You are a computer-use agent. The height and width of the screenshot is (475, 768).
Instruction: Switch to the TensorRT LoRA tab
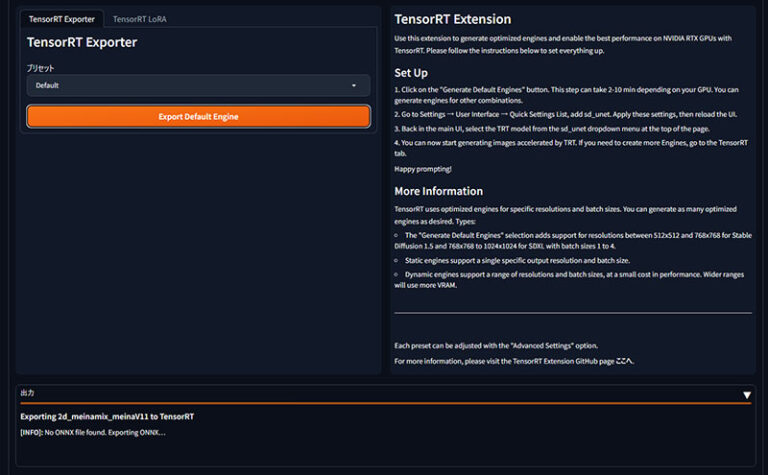139,19
